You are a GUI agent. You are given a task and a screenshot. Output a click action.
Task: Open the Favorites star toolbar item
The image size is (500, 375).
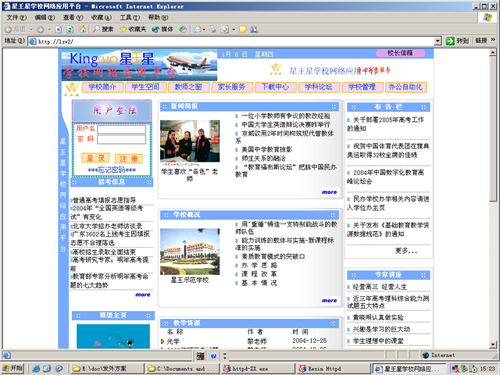133,29
